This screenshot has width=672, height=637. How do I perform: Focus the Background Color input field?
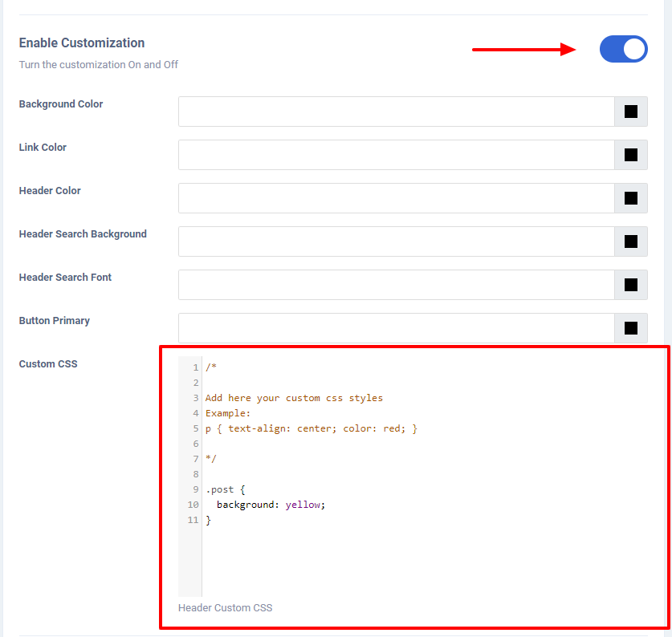[397, 112]
